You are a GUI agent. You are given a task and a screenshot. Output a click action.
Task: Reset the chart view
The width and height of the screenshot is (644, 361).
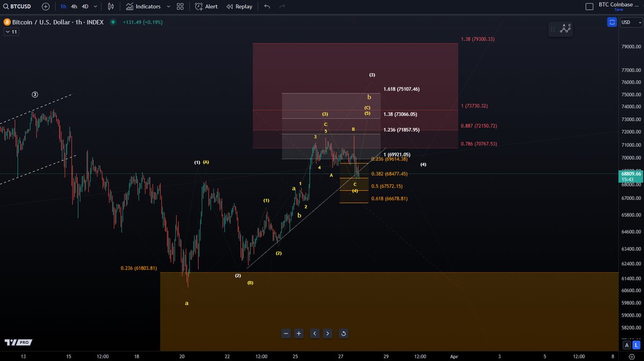(x=343, y=334)
